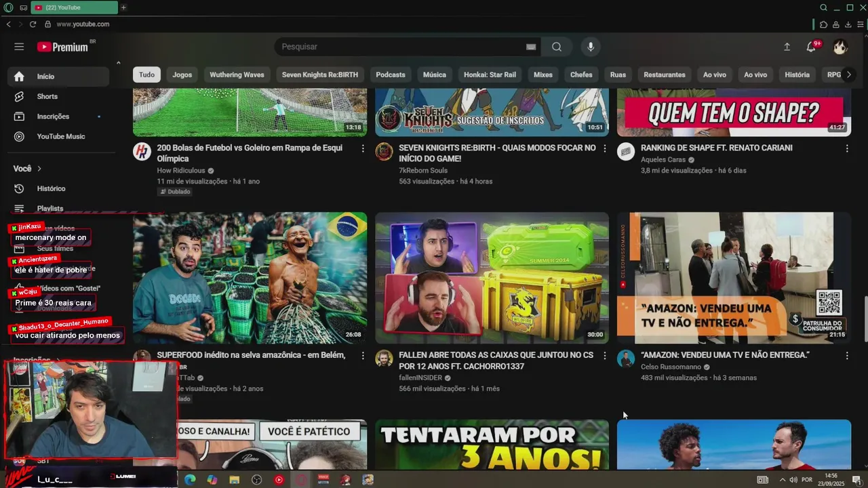The width and height of the screenshot is (868, 488).
Task: Click the YouTube Premium logo
Action: [62, 47]
